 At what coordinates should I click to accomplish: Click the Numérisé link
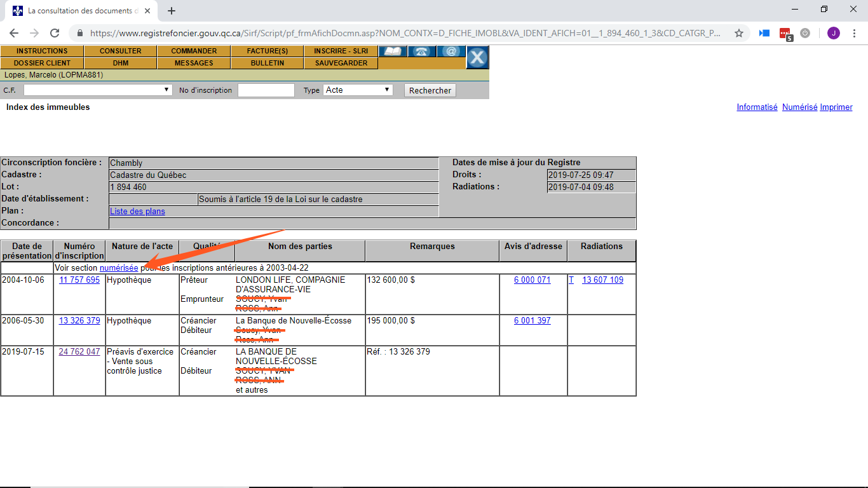799,107
